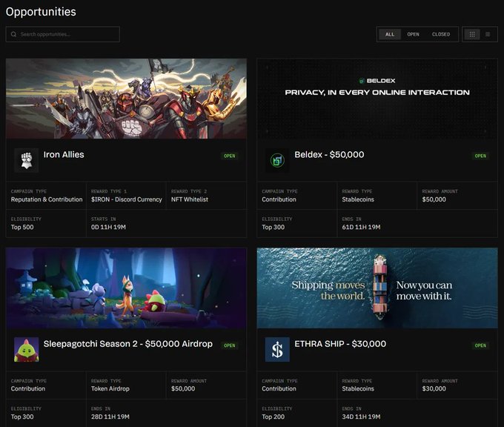Select ETHRA SHIP 'Stablecoins' reward type
The height and width of the screenshot is (427, 504).
click(358, 388)
